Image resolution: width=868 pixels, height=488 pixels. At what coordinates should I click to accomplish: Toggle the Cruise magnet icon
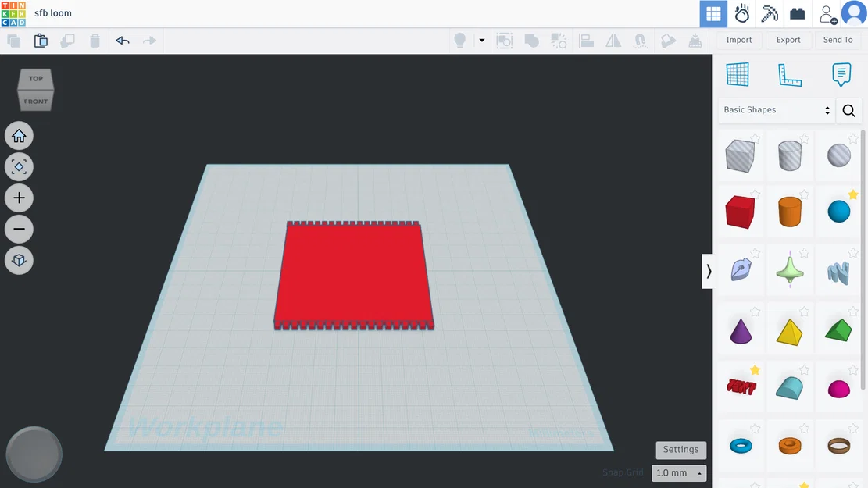tap(641, 41)
